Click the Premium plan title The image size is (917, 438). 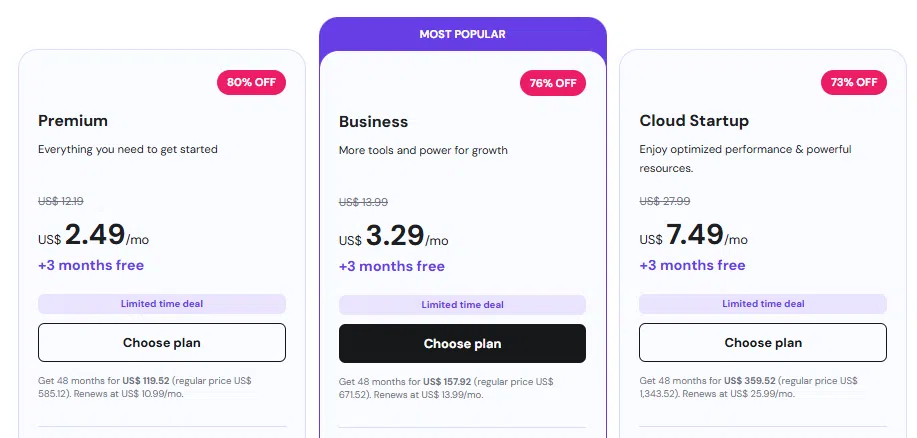tap(73, 121)
